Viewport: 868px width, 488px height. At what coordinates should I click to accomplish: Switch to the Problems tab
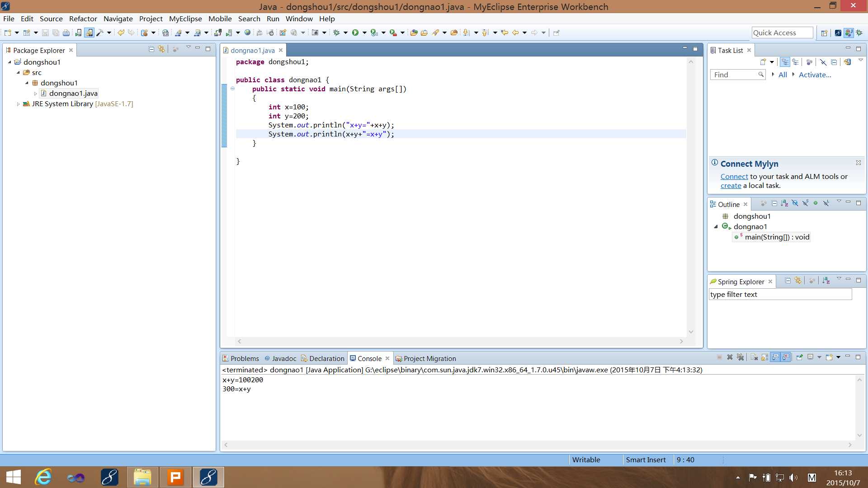pyautogui.click(x=243, y=358)
